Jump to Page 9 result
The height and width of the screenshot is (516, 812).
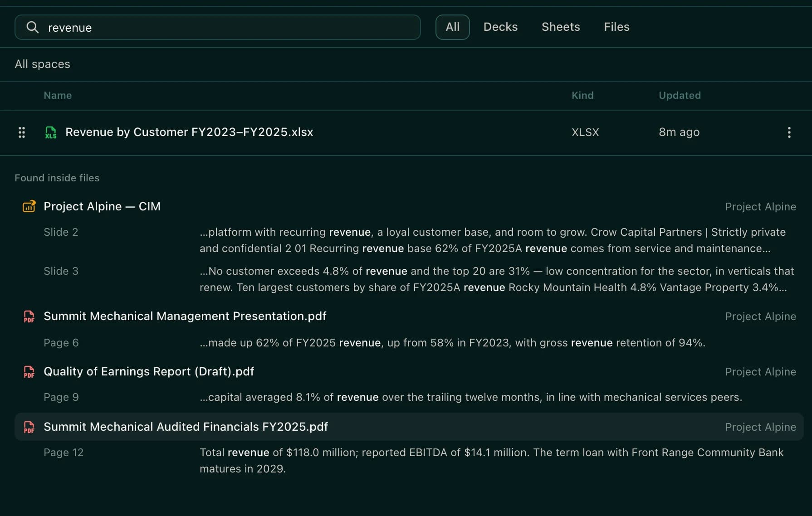tap(61, 397)
